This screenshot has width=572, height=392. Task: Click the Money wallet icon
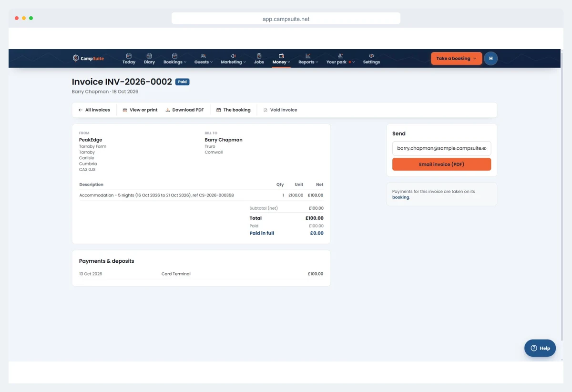point(281,56)
